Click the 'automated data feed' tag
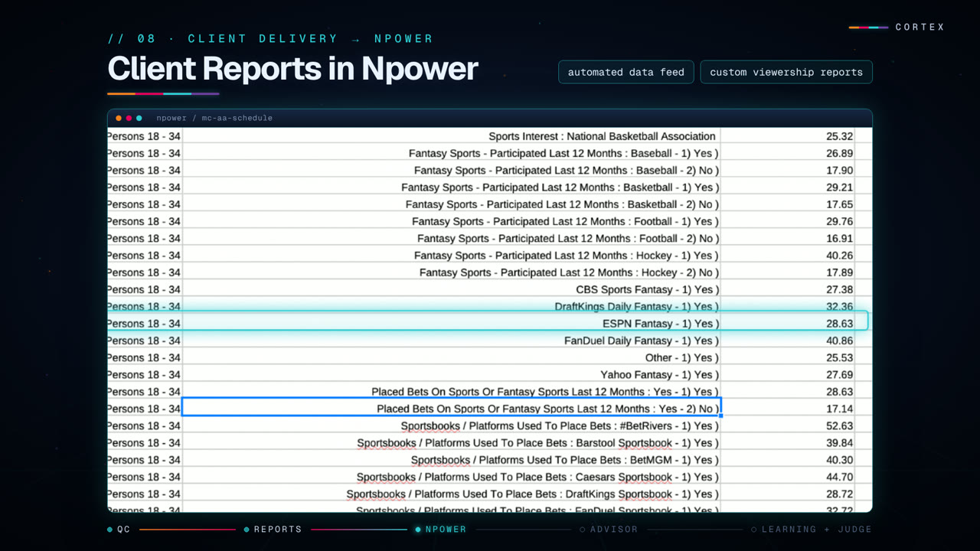The height and width of the screenshot is (551, 980). 626,72
